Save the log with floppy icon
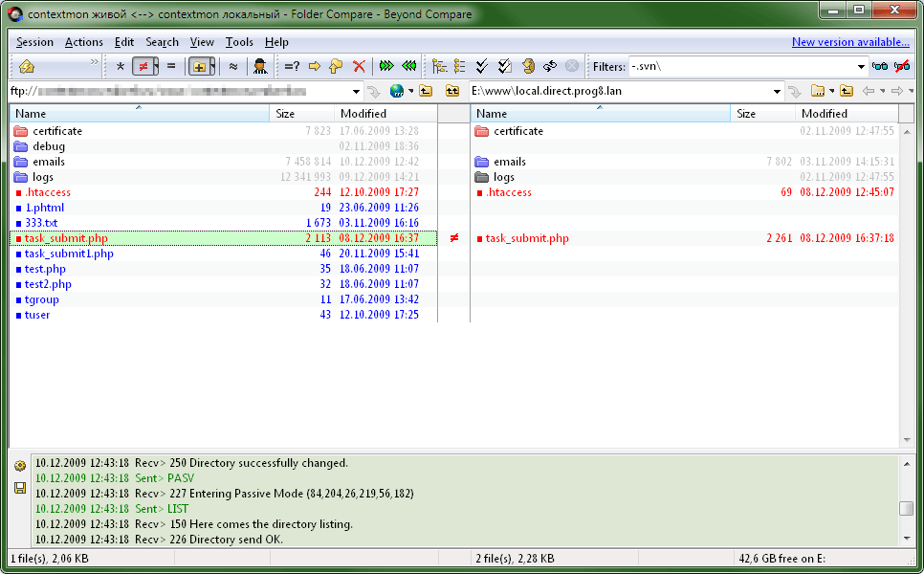The width and height of the screenshot is (924, 574). 20,488
